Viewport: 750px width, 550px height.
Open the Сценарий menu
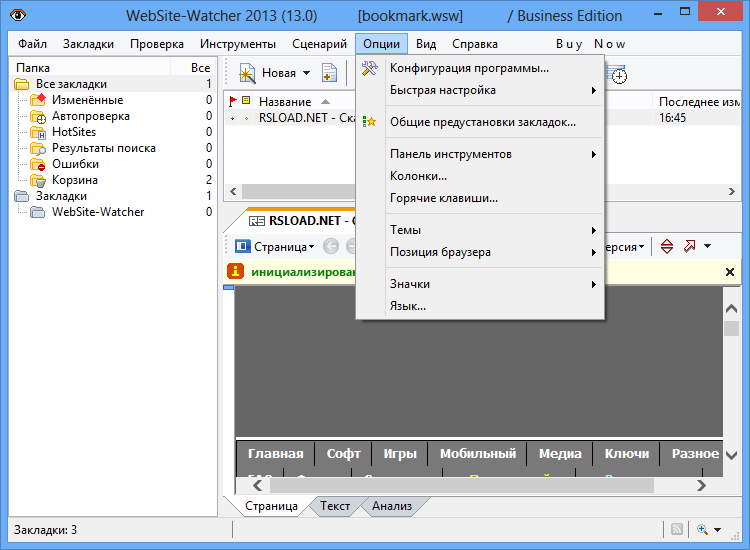tap(320, 44)
